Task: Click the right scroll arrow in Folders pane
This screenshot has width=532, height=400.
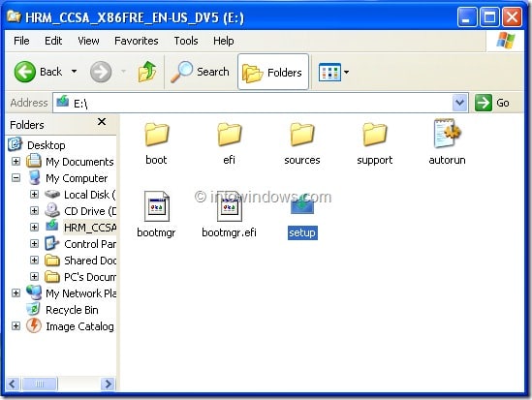Action: [108, 384]
